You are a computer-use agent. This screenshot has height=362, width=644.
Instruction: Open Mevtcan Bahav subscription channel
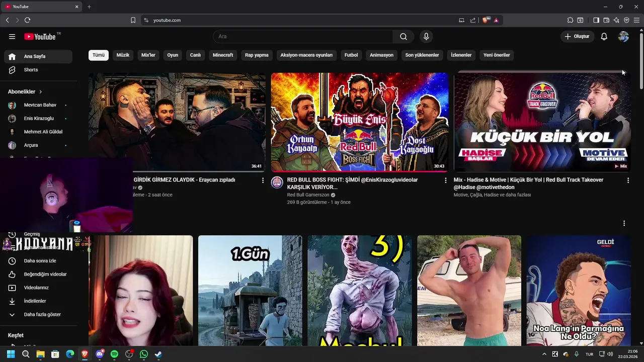coord(38,105)
